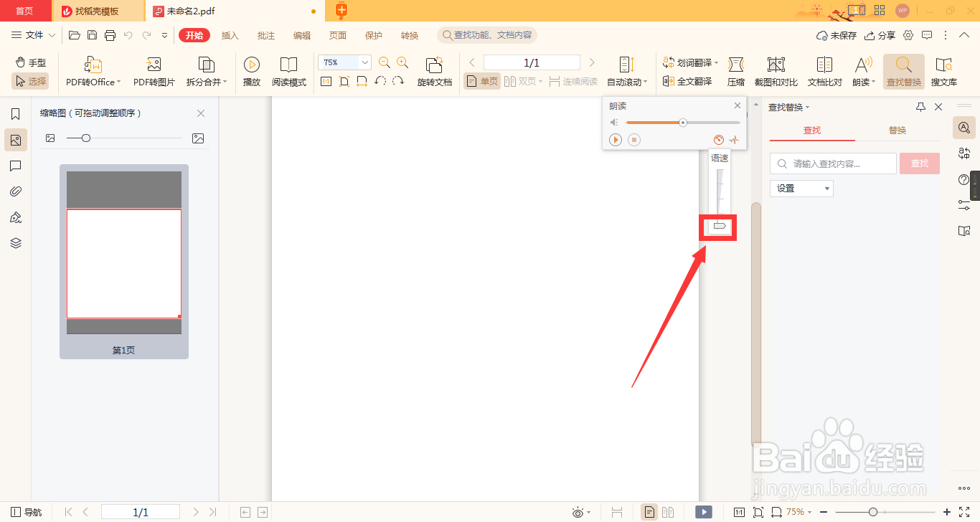Click the find content input field
The width and height of the screenshot is (980, 522).
pyautogui.click(x=833, y=163)
